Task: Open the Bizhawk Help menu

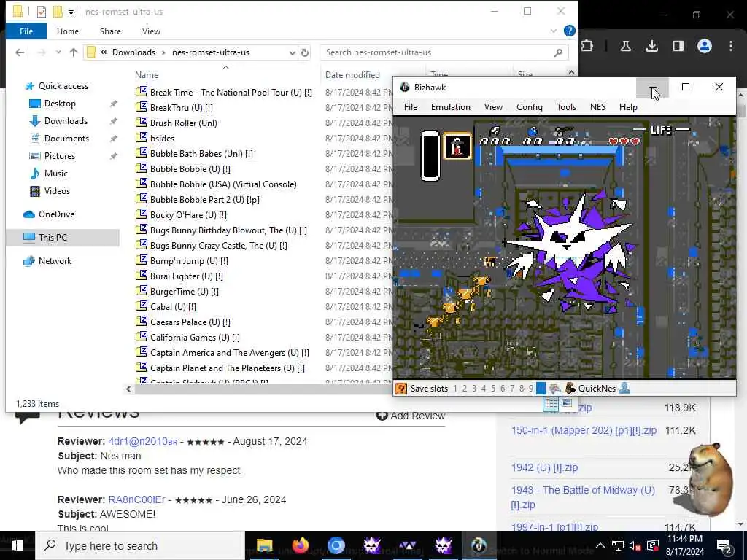Action: tap(628, 107)
